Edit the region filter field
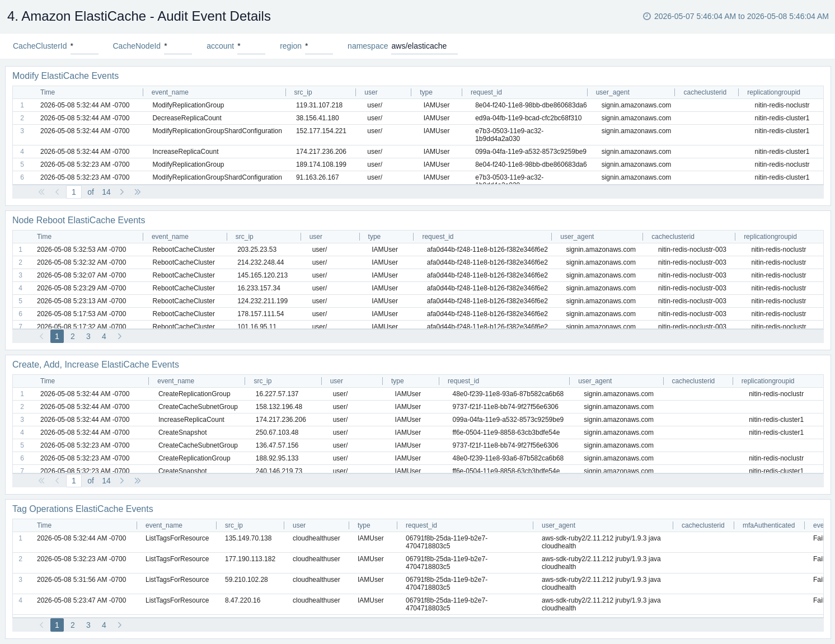The width and height of the screenshot is (835, 644). [318, 46]
